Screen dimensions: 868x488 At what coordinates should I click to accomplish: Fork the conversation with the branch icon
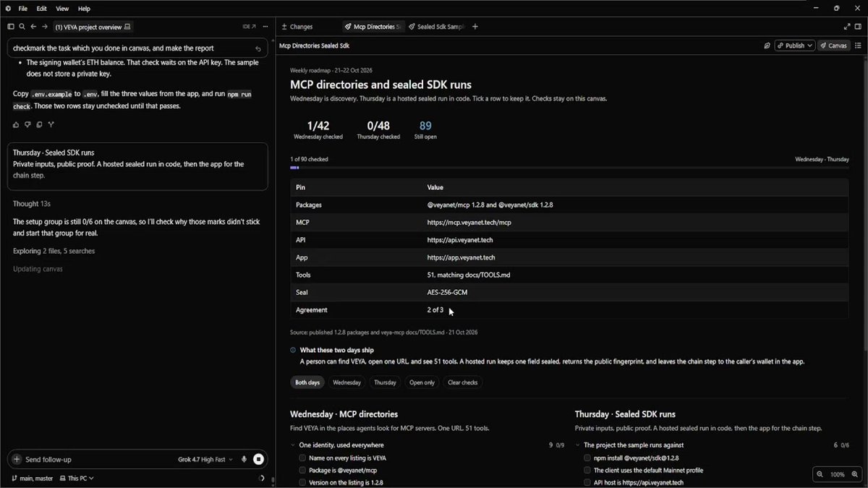pos(51,124)
